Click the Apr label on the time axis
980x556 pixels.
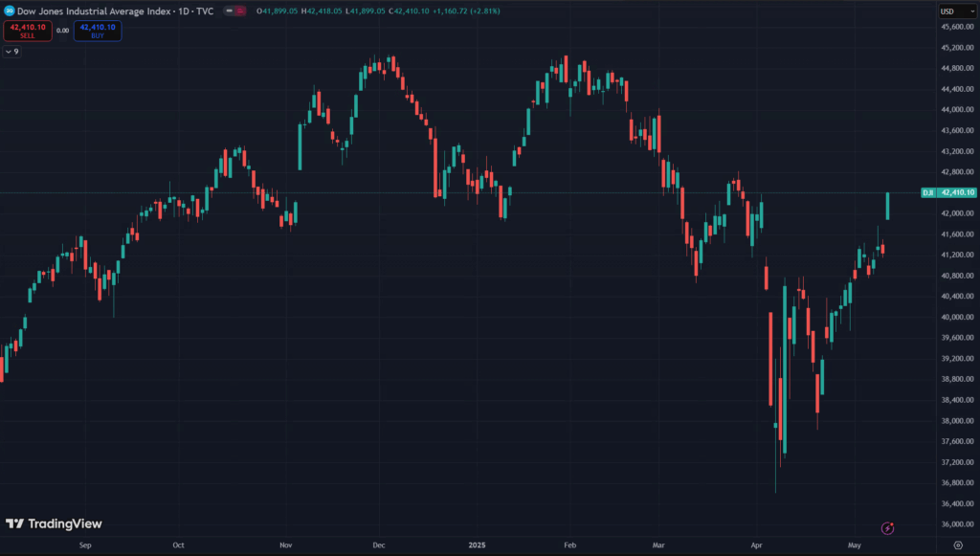coord(756,545)
